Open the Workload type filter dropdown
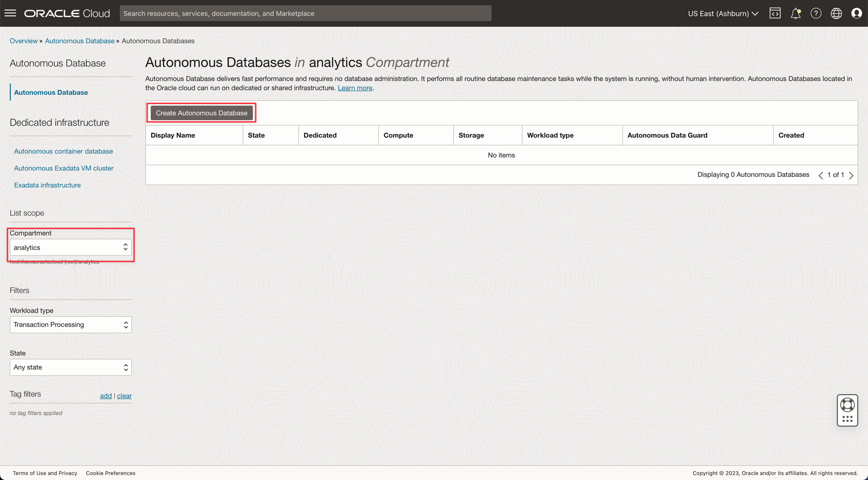868x480 pixels. click(x=71, y=325)
